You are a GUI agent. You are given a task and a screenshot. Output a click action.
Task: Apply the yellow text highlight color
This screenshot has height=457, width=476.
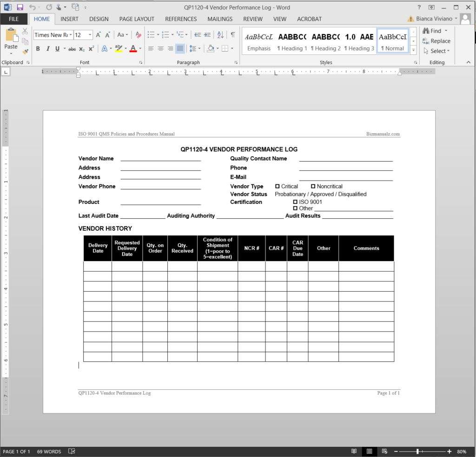coord(119,48)
